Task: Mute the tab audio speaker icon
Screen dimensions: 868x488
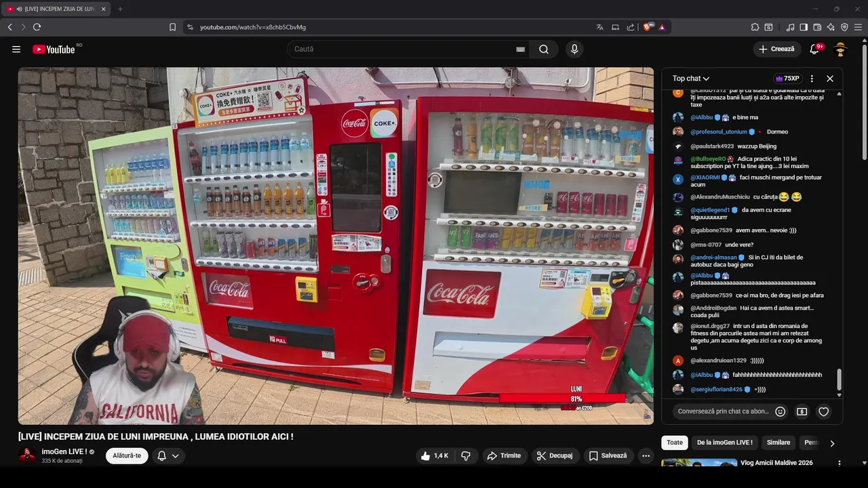Action: (x=19, y=9)
